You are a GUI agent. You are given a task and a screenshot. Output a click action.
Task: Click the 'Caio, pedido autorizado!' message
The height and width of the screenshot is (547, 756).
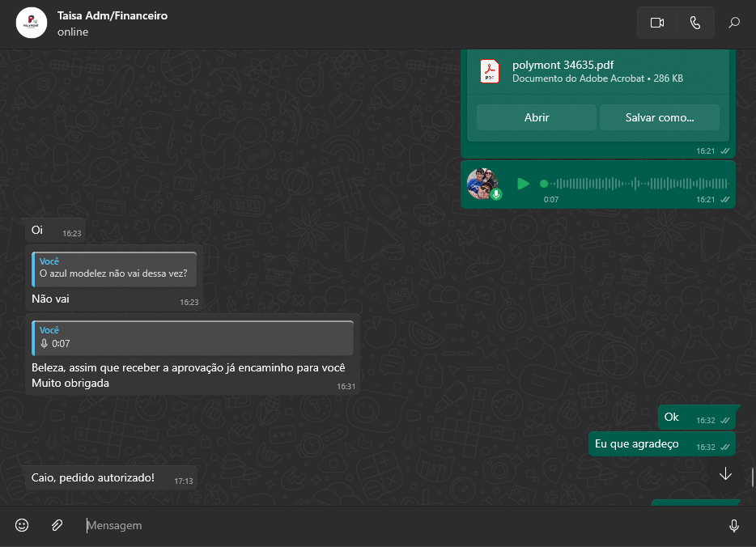point(93,477)
